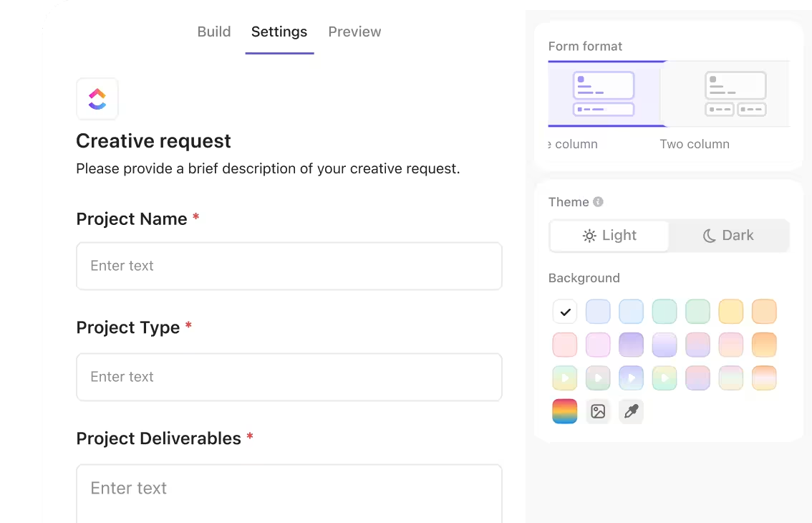The height and width of the screenshot is (523, 812).
Task: Pick the light pink background swatch
Action: point(565,345)
